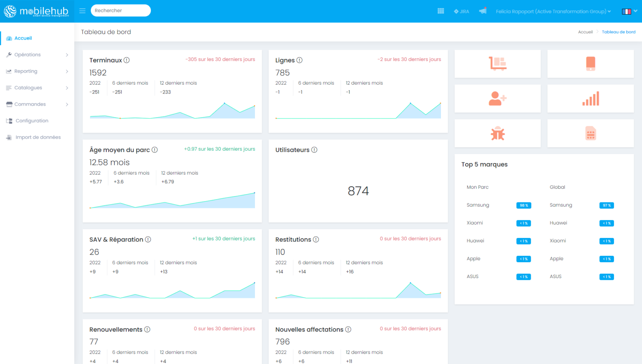Expand the Opérations sidebar menu
Screen dimensions: 642x364
[37, 55]
